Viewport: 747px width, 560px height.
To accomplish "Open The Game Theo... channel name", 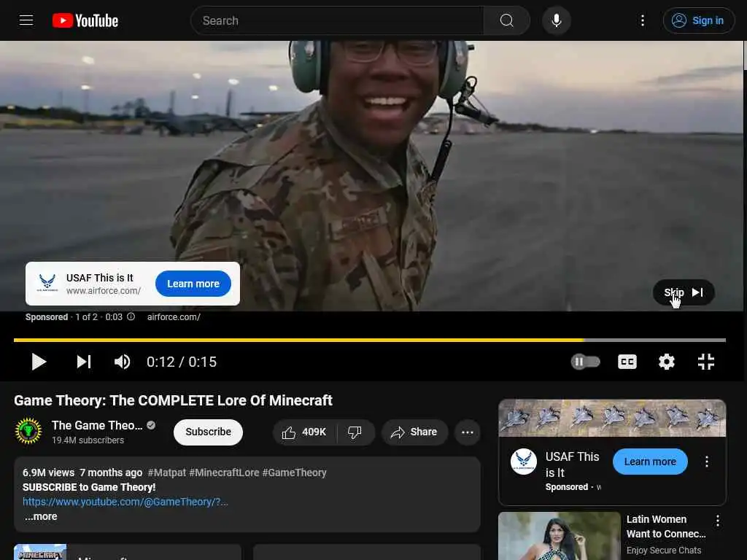I will click(x=97, y=425).
